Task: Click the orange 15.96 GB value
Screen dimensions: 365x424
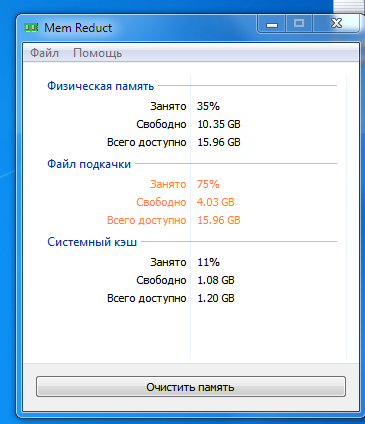Action: (x=219, y=220)
